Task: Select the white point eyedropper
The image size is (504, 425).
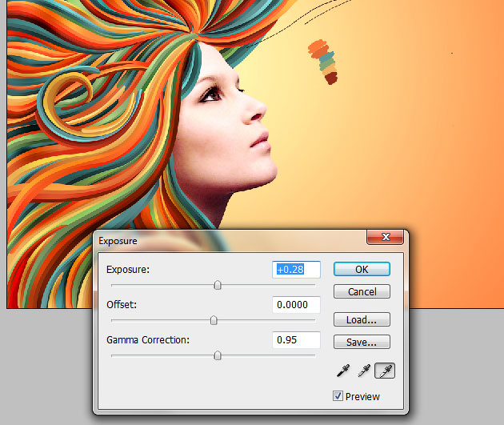Action: point(385,371)
